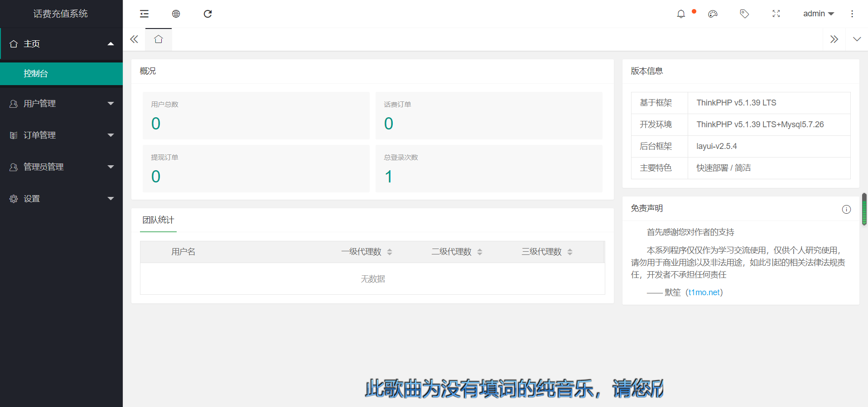Open the website front page globe icon
The height and width of the screenshot is (407, 868).
click(x=176, y=14)
